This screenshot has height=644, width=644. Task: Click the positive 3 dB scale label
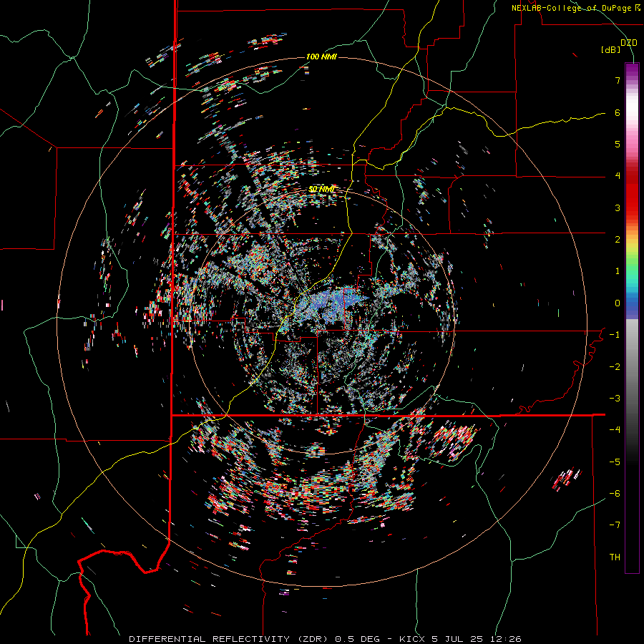click(x=618, y=208)
